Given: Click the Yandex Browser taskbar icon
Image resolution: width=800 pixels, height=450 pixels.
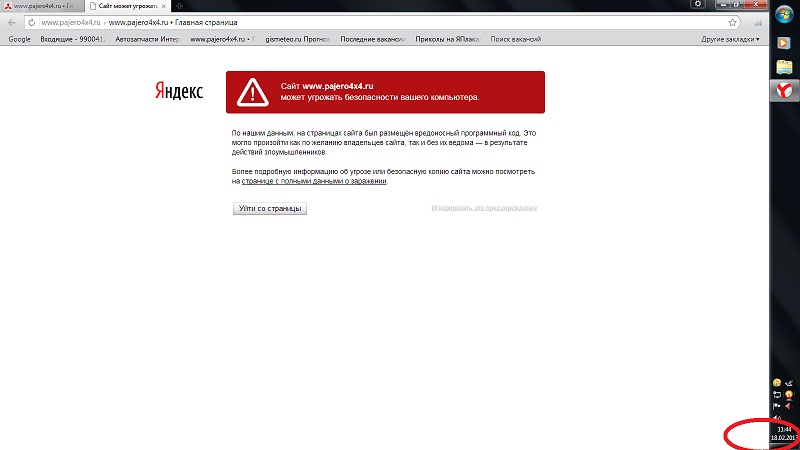Looking at the screenshot, I should pyautogui.click(x=784, y=91).
